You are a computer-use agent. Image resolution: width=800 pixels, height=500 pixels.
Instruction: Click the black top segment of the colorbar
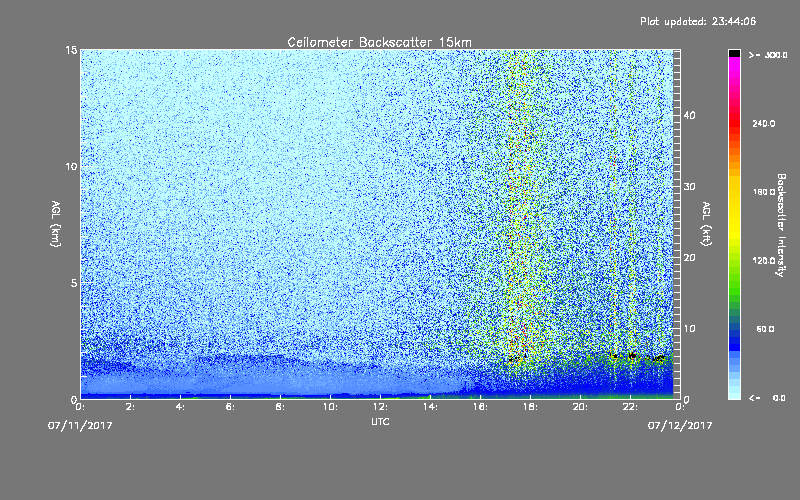[734, 53]
